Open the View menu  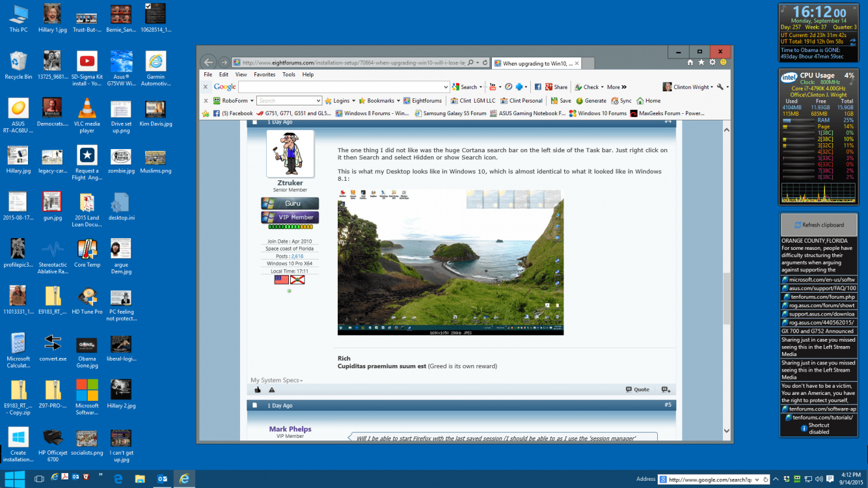241,75
